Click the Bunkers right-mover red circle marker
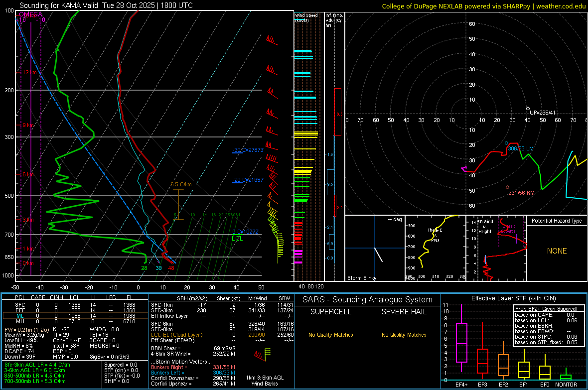588x390 pixels. coord(507,187)
